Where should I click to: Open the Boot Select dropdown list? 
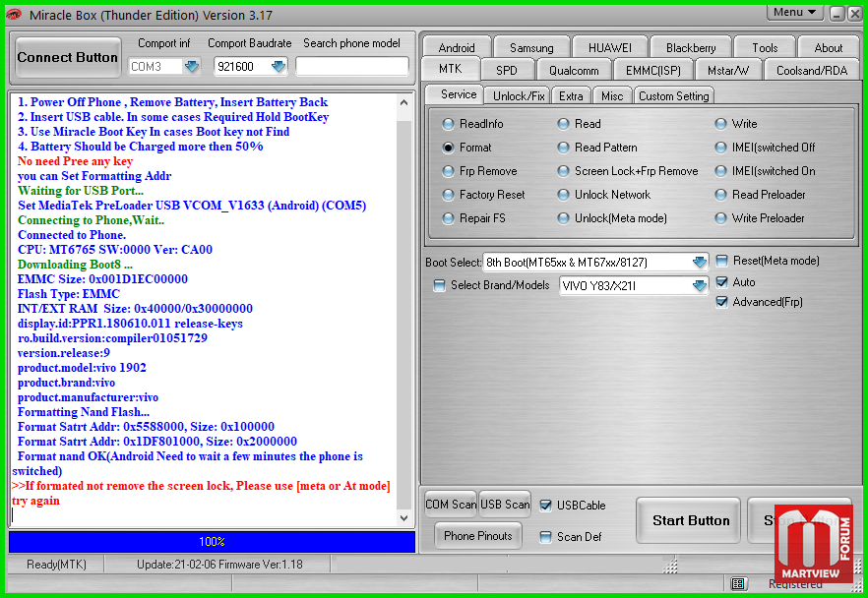click(699, 263)
